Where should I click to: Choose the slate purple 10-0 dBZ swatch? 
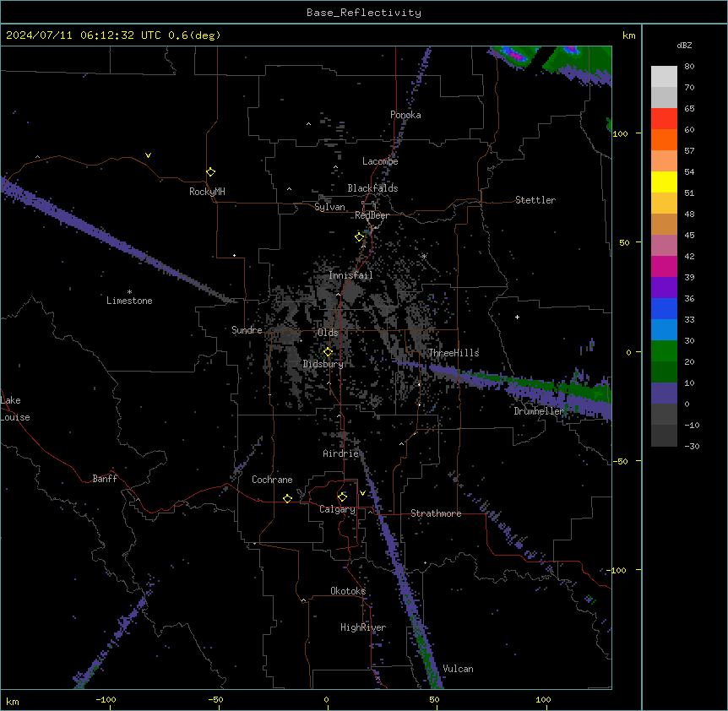click(664, 393)
